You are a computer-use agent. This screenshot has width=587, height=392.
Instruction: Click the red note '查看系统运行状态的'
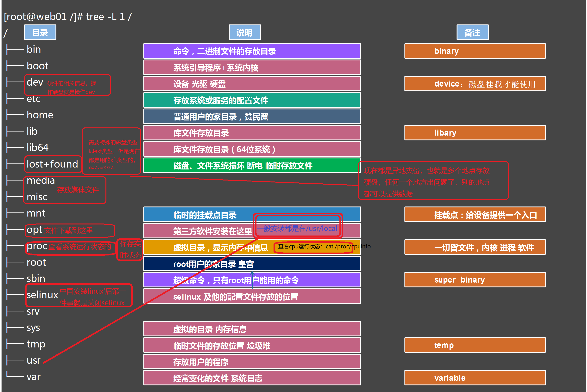80,247
